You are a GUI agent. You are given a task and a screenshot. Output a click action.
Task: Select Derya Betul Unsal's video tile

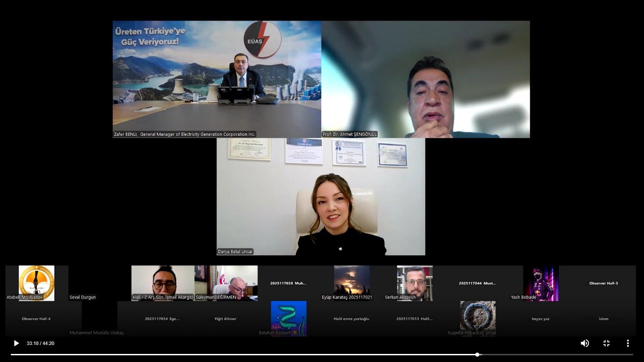[x=321, y=197]
